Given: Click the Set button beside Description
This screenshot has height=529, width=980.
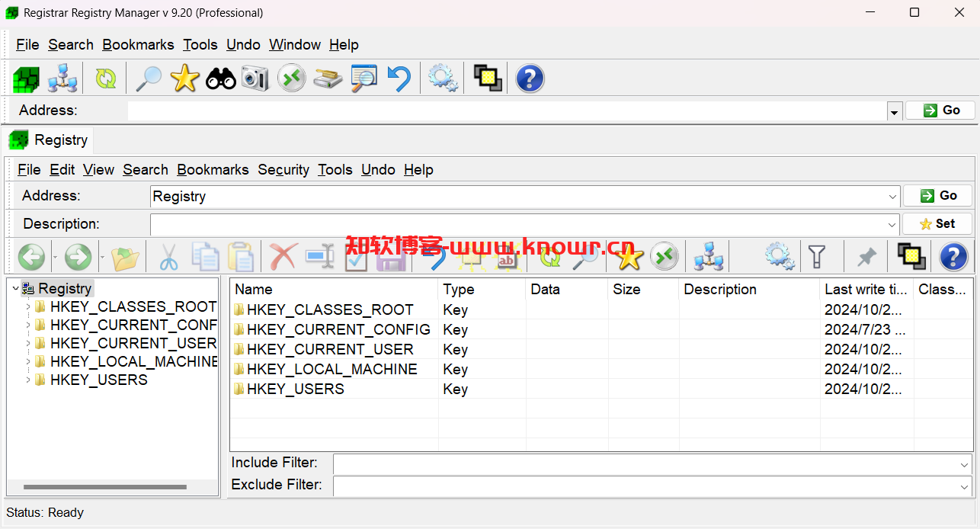Looking at the screenshot, I should pos(937,224).
